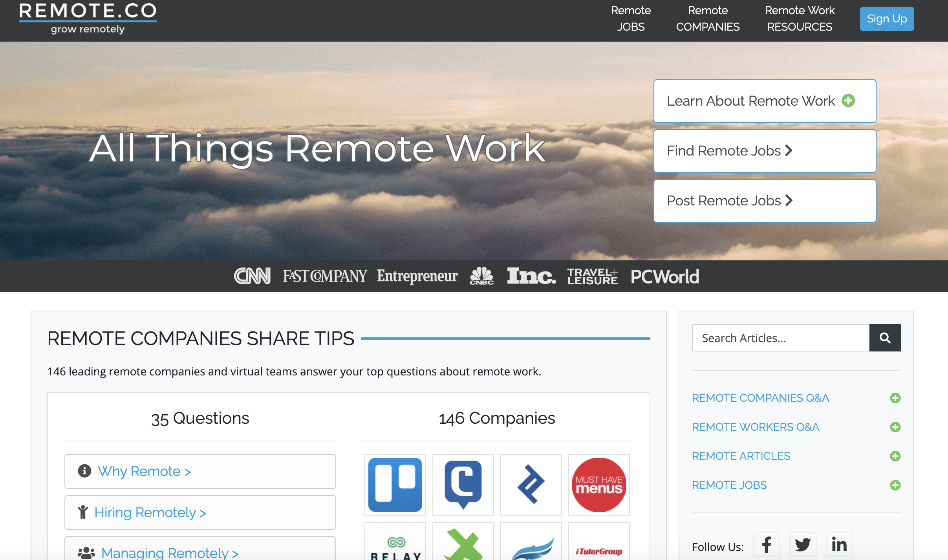Click the Sign Up button

(887, 18)
